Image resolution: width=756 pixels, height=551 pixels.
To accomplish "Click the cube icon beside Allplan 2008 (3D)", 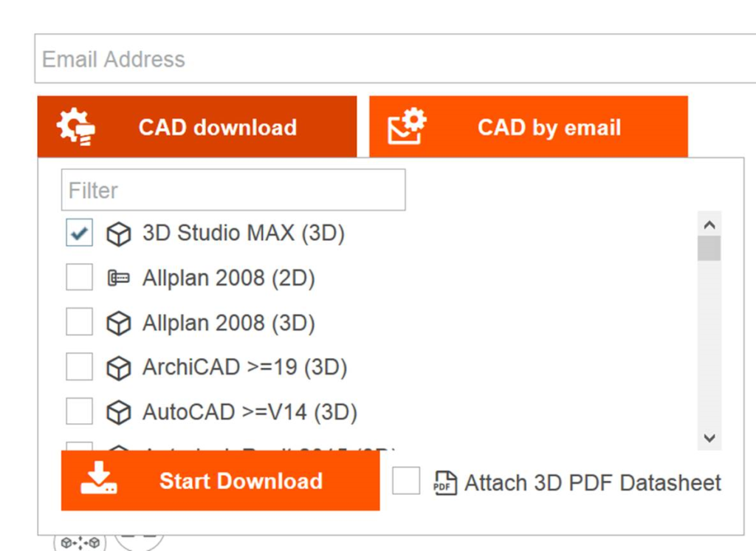I will 118,322.
